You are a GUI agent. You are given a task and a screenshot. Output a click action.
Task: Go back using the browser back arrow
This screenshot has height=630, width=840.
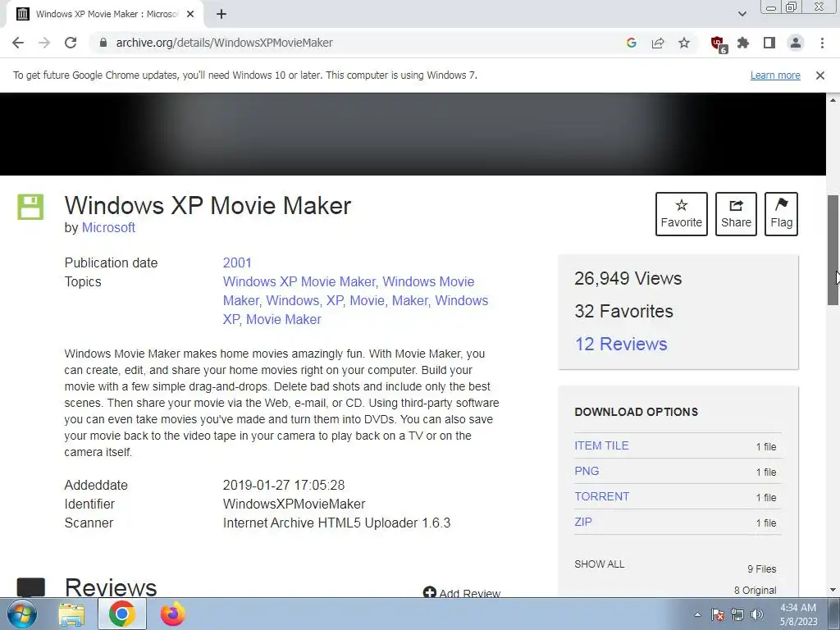(18, 43)
